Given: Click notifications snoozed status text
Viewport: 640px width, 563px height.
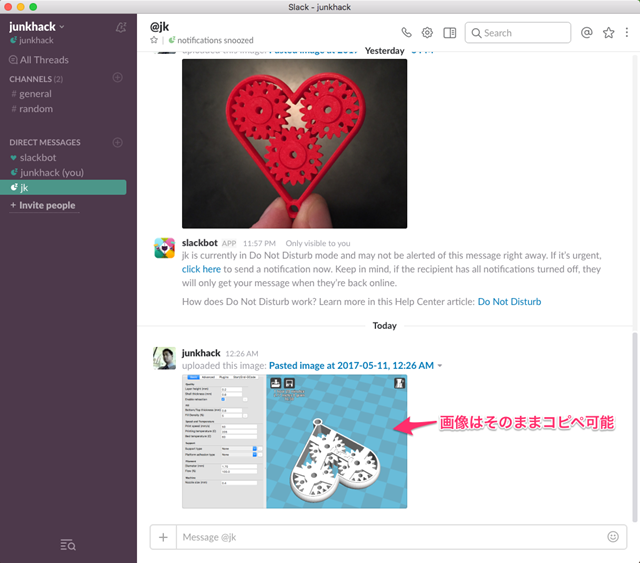Looking at the screenshot, I should pos(215,40).
